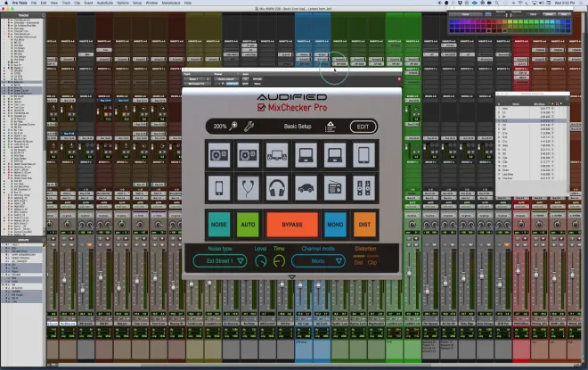Open the TRACKS list header menu circle

pyautogui.click(x=43, y=15)
